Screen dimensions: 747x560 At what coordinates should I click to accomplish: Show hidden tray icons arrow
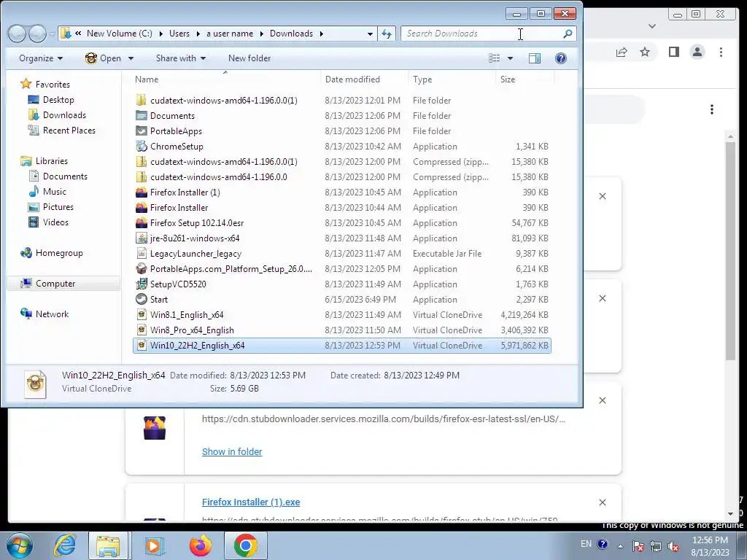[x=620, y=547]
